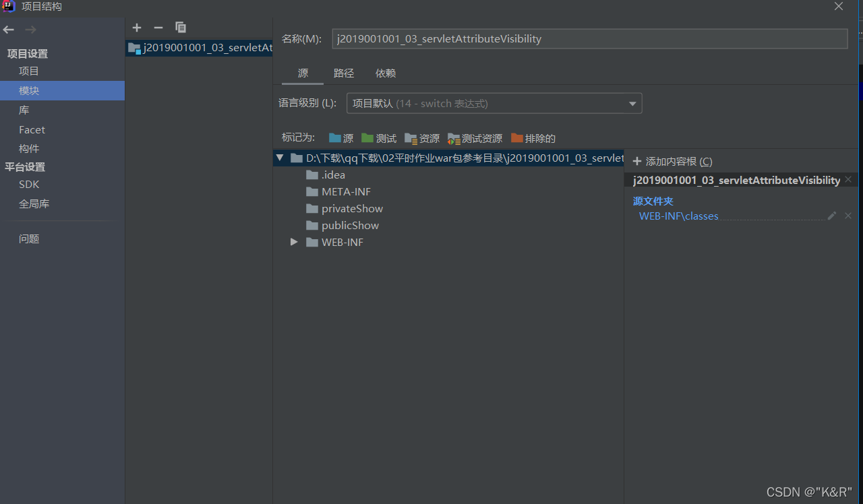The width and height of the screenshot is (863, 504).
Task: Unmark WEB-INF\classes source folder with X
Action: (848, 216)
